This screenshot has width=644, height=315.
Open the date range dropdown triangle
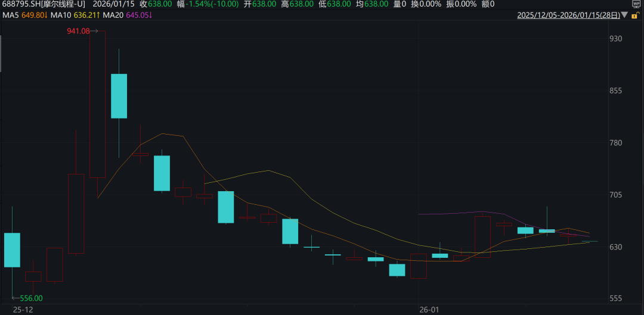625,15
